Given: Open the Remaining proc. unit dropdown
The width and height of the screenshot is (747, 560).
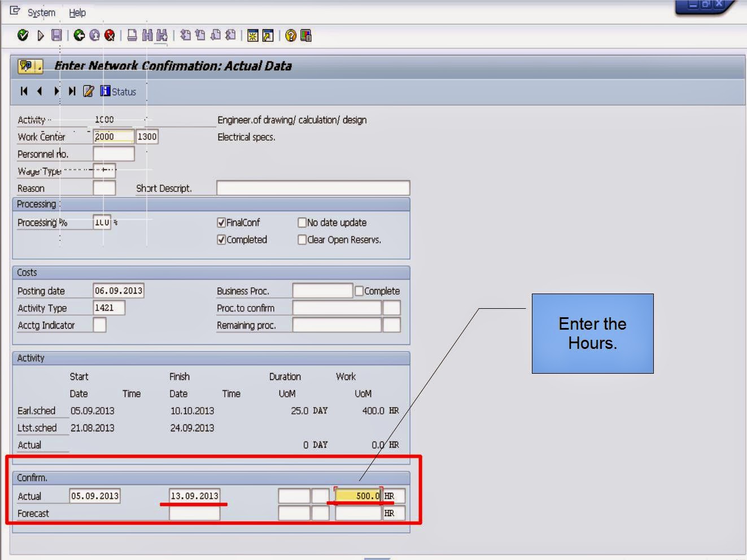Looking at the screenshot, I should coord(392,325).
